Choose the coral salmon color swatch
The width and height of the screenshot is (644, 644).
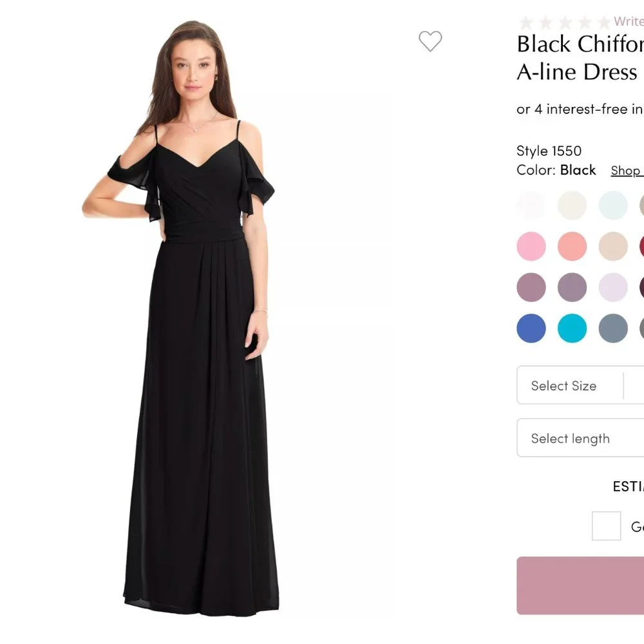pos(573,247)
